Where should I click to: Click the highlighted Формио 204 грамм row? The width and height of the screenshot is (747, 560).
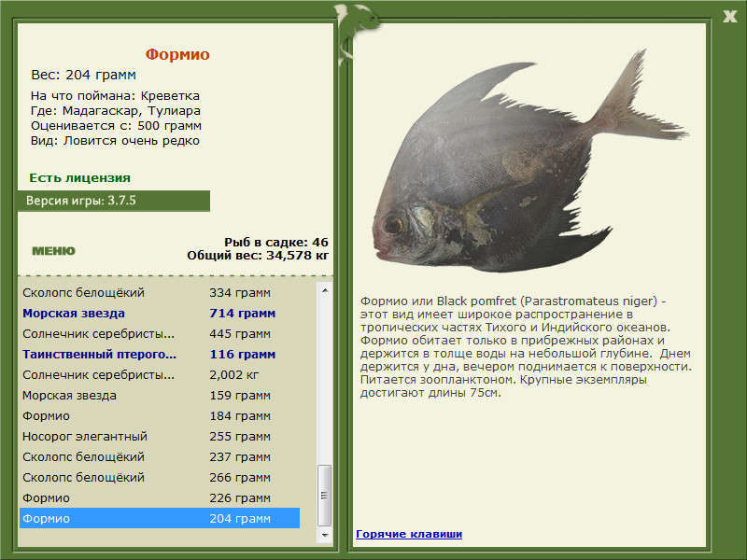tap(160, 518)
